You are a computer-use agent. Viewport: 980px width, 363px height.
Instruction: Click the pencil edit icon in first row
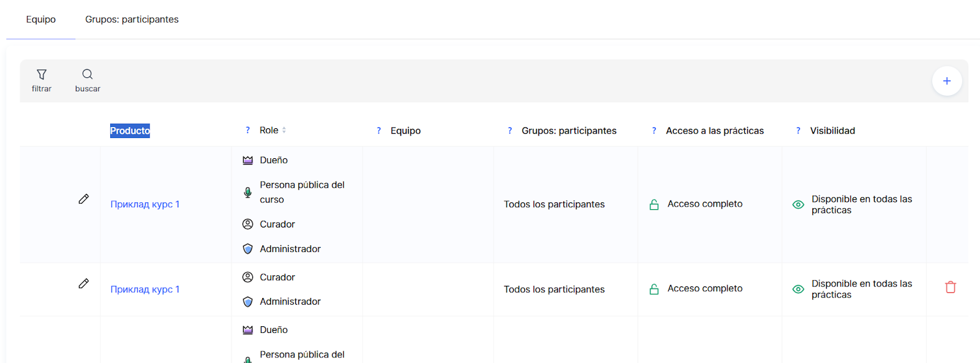84,199
